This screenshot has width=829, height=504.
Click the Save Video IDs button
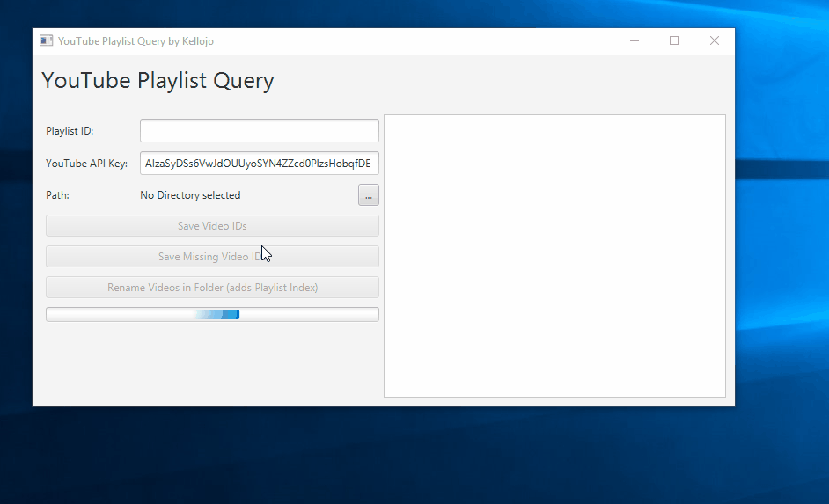point(212,225)
